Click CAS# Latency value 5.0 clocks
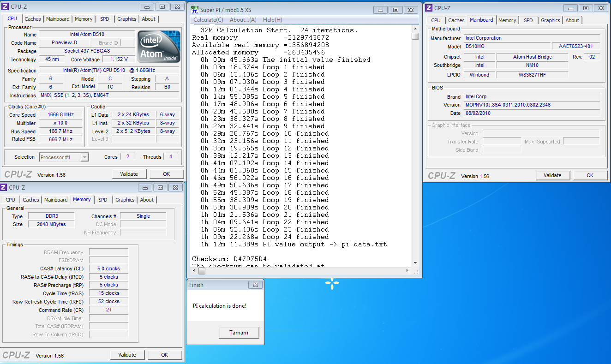Viewport: 611px width, 364px height. (x=108, y=269)
